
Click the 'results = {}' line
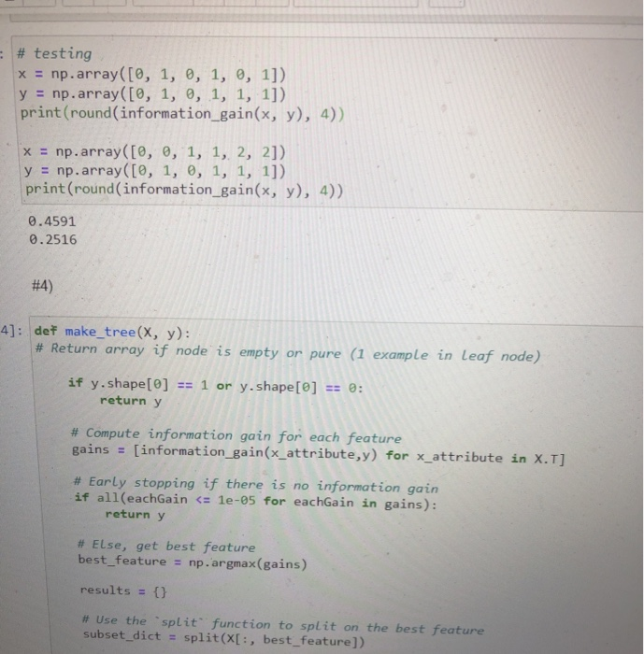[123, 591]
